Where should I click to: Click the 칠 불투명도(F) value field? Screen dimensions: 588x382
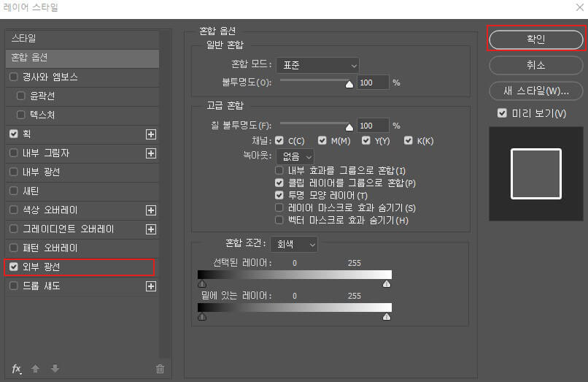pyautogui.click(x=373, y=126)
